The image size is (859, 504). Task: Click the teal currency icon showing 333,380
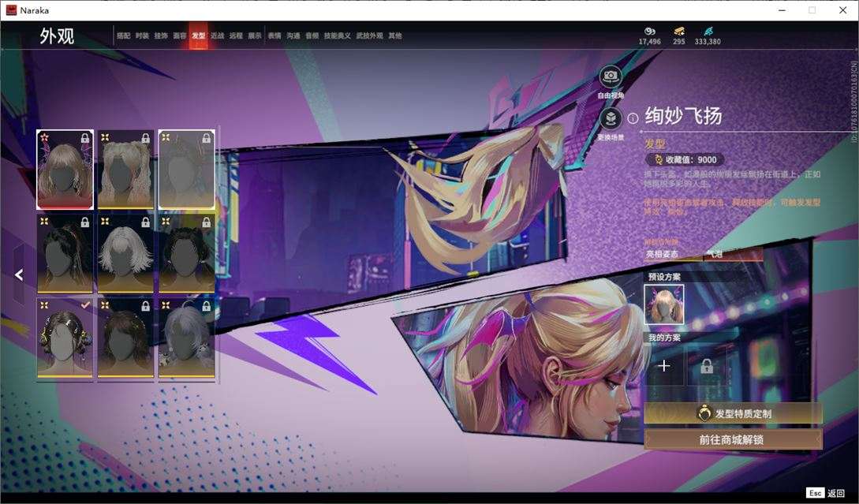708,32
